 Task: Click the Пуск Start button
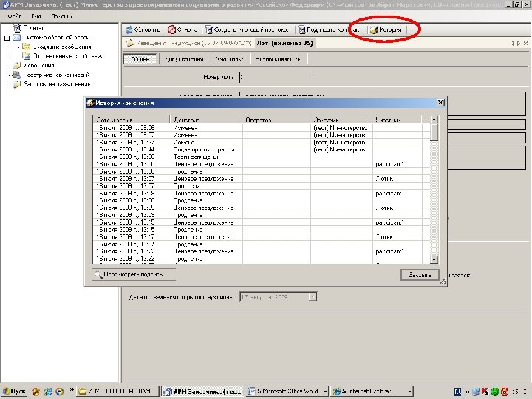tap(14, 392)
